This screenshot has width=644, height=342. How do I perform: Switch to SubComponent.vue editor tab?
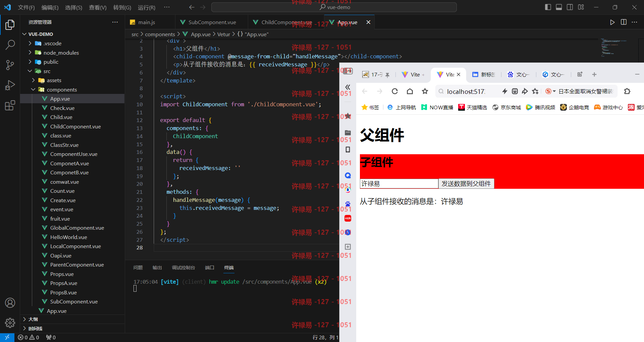coord(212,22)
